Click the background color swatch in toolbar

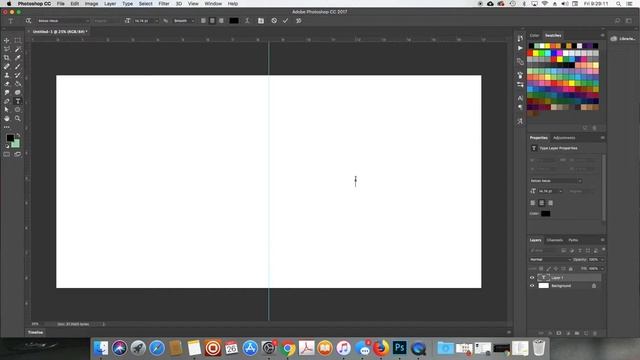[16, 144]
